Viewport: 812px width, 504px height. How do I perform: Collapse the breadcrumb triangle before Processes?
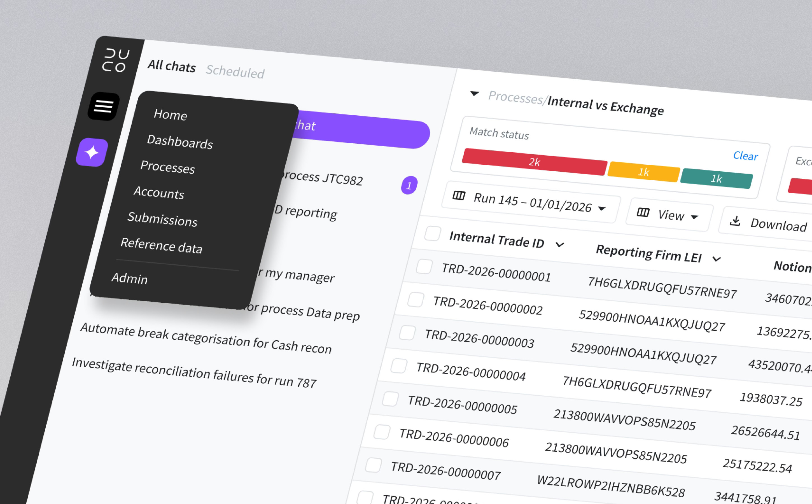[x=475, y=94]
